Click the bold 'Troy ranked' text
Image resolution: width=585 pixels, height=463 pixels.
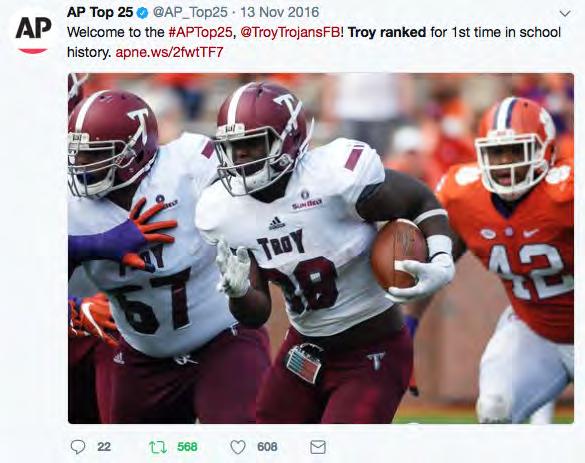coord(387,32)
